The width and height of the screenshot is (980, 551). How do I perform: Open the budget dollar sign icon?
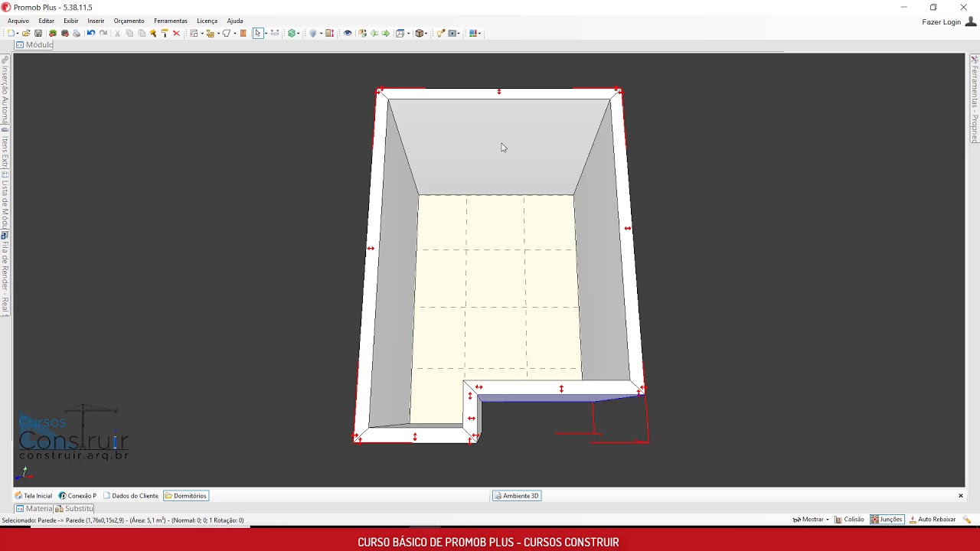point(292,33)
